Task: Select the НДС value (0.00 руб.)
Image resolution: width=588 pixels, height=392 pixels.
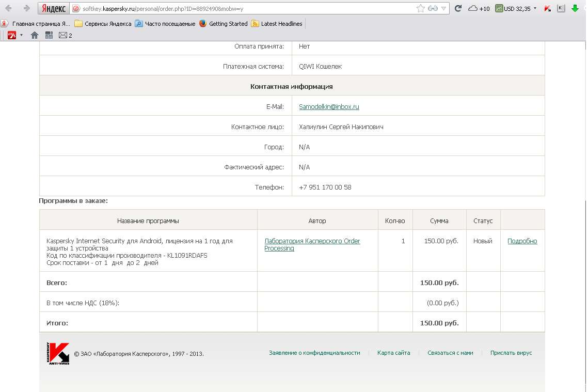Action: click(442, 303)
